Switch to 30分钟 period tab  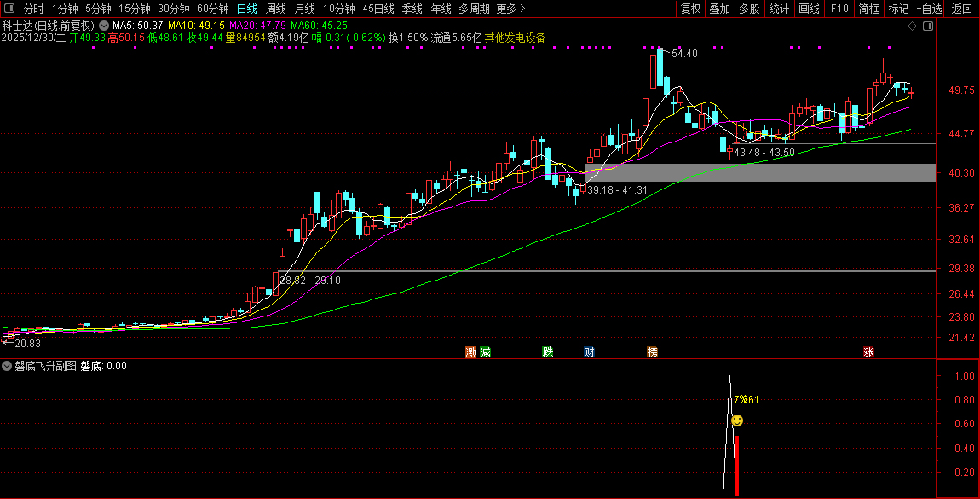[x=174, y=9]
